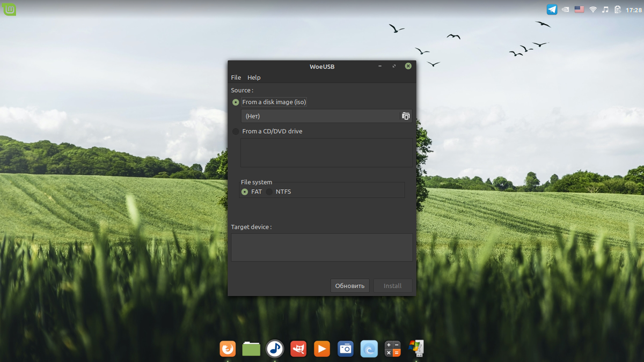
Task: Select the WoeUSB dock icon
Action: point(416,349)
